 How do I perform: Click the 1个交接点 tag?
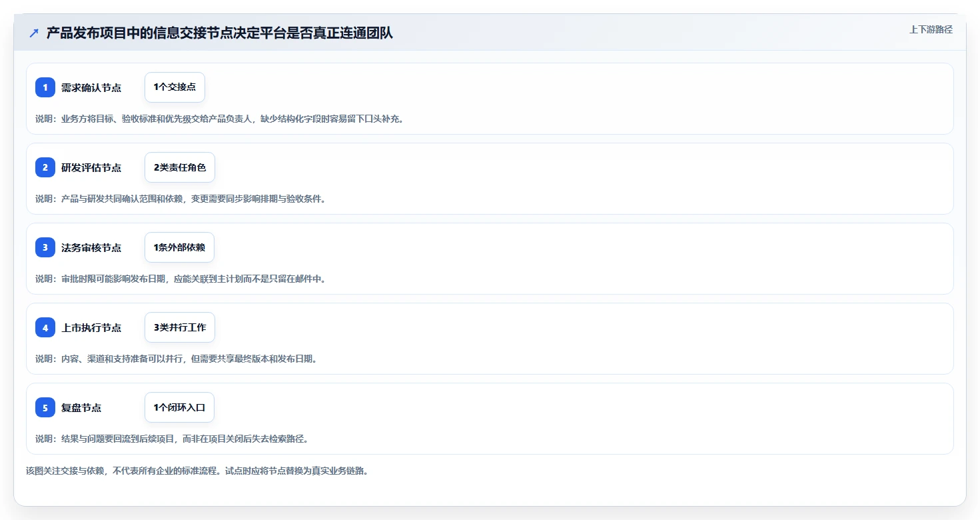coord(175,87)
